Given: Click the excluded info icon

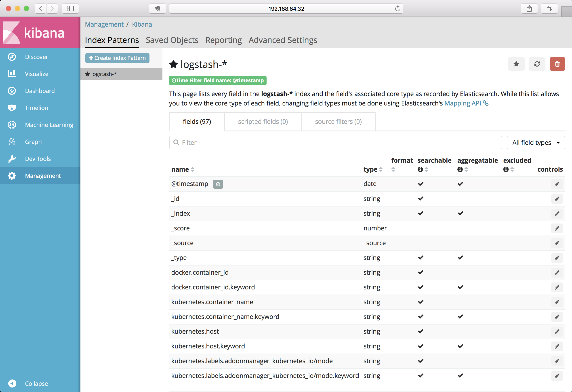Looking at the screenshot, I should (506, 169).
